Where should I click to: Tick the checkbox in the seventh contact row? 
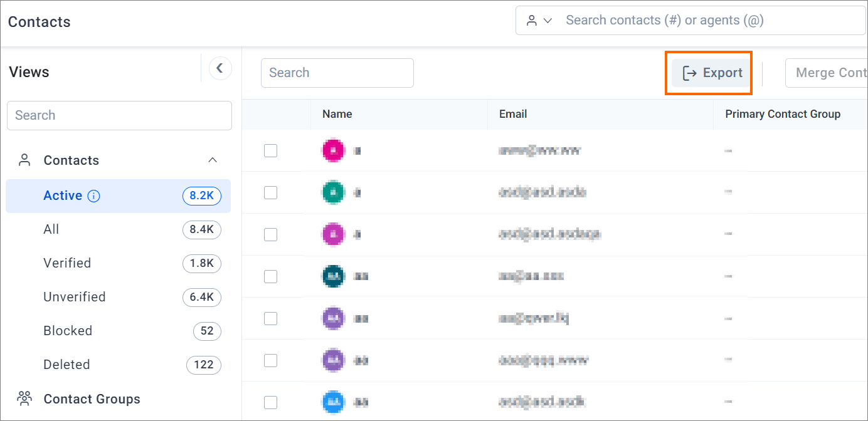click(x=270, y=402)
